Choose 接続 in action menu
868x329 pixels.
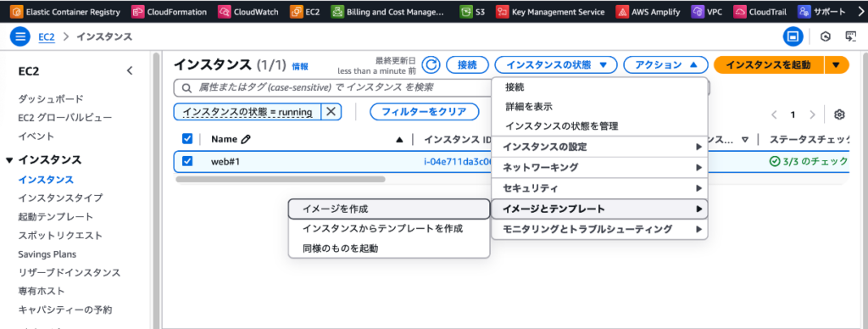[599, 87]
